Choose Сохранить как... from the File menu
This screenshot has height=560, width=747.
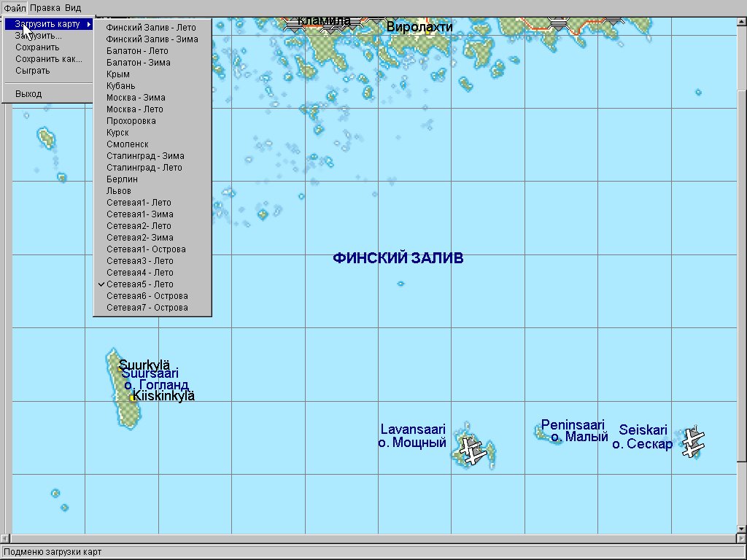click(x=48, y=60)
